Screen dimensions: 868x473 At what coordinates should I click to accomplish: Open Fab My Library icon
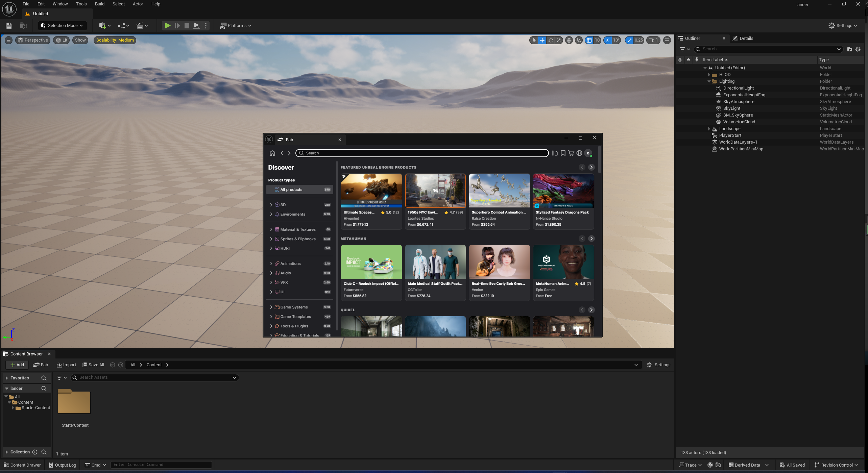555,153
